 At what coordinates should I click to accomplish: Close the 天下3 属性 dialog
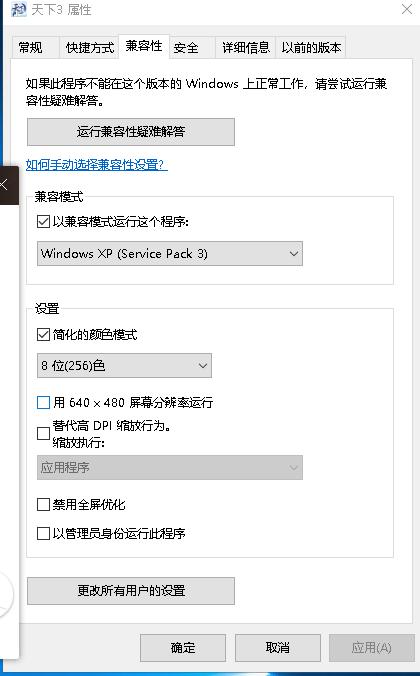click(x=407, y=9)
